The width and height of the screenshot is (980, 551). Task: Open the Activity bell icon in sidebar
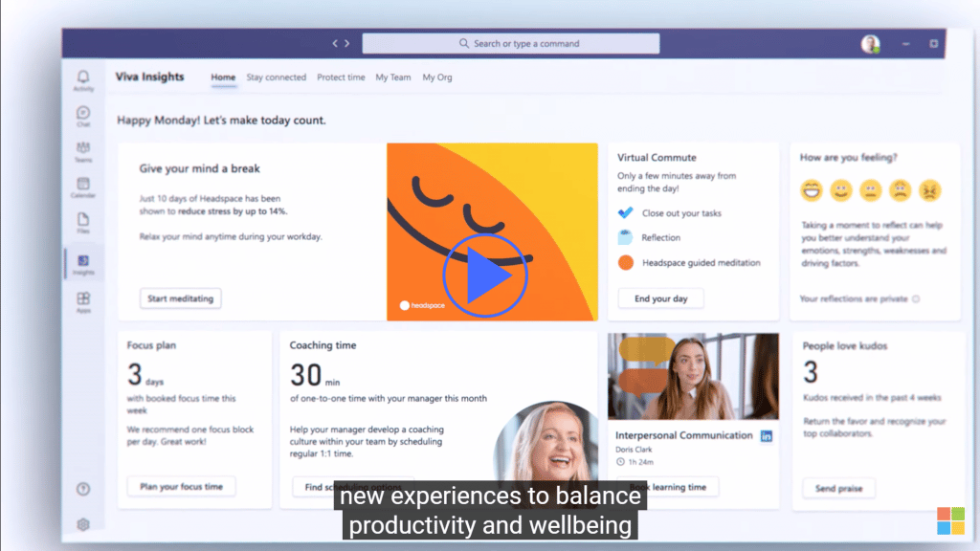[x=83, y=80]
